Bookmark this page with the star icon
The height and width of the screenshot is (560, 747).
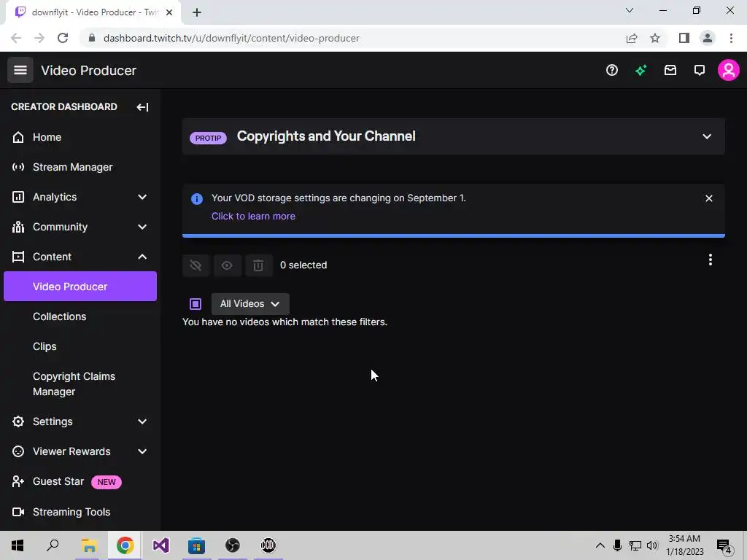pos(655,38)
